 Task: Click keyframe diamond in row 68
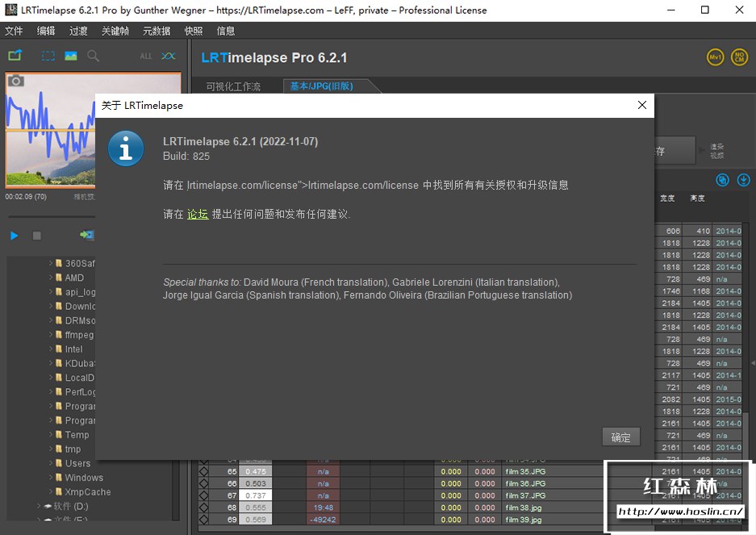click(x=203, y=508)
